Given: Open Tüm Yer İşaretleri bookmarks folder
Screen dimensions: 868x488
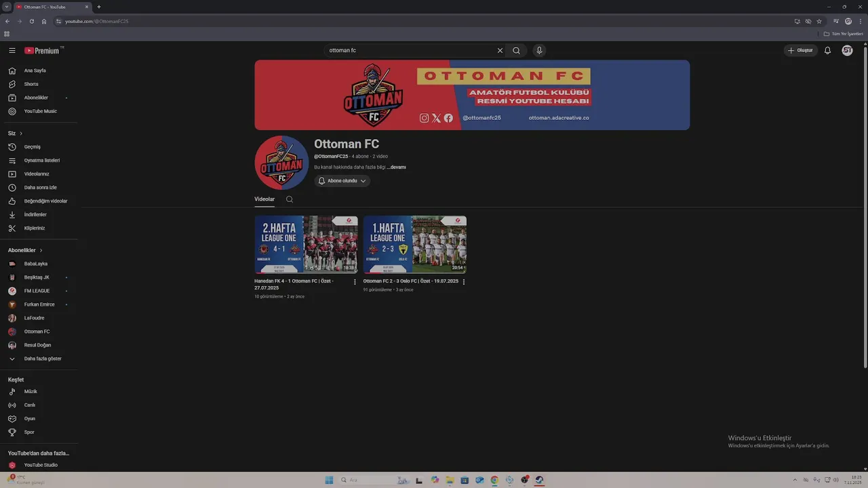Looking at the screenshot, I should pos(844,34).
